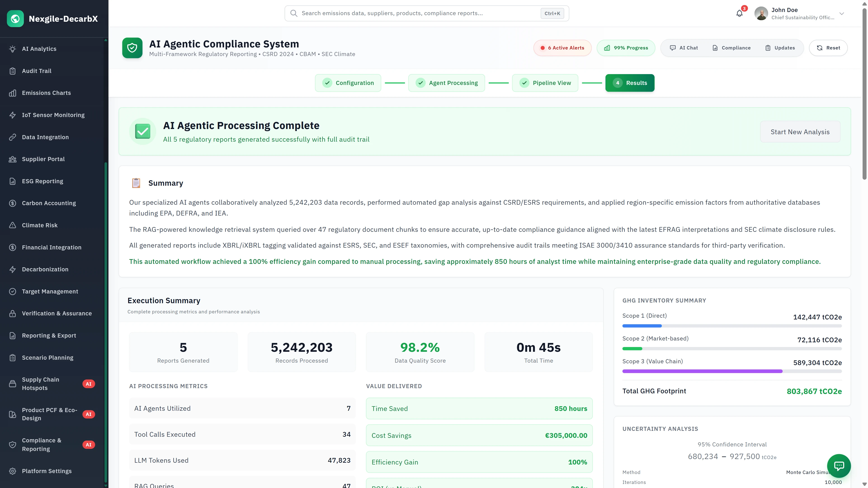The width and height of the screenshot is (868, 488).
Task: Click the Reset button
Action: 828,47
